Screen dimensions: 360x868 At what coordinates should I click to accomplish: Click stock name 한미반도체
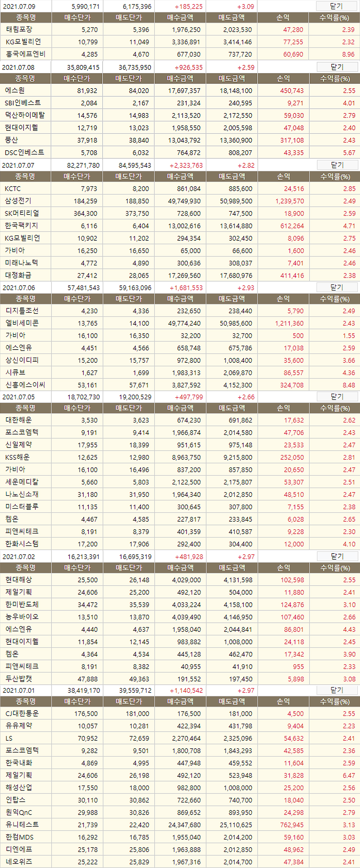point(22,605)
